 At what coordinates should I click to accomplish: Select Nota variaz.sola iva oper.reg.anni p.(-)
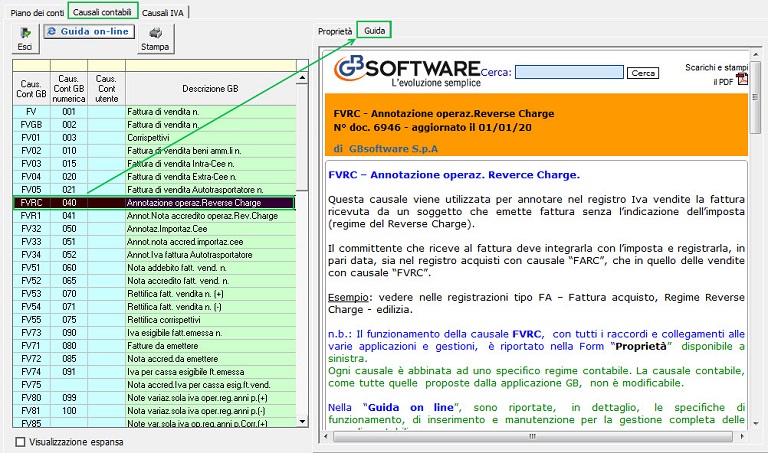pyautogui.click(x=154, y=411)
